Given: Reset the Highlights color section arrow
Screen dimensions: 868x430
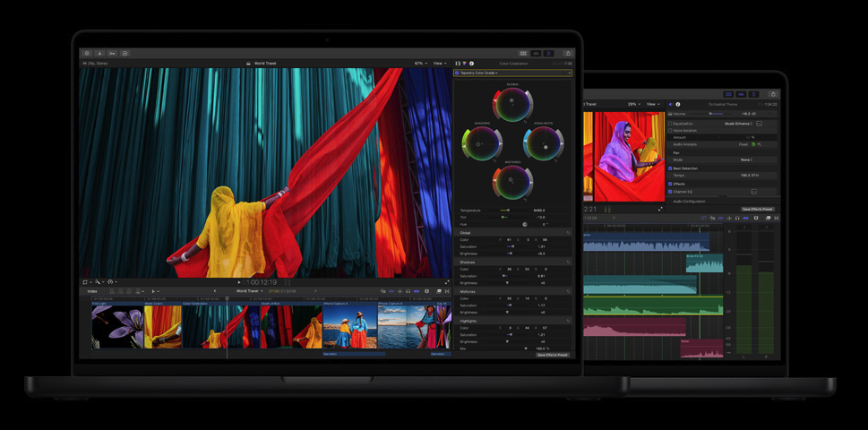Looking at the screenshot, I should (568, 321).
